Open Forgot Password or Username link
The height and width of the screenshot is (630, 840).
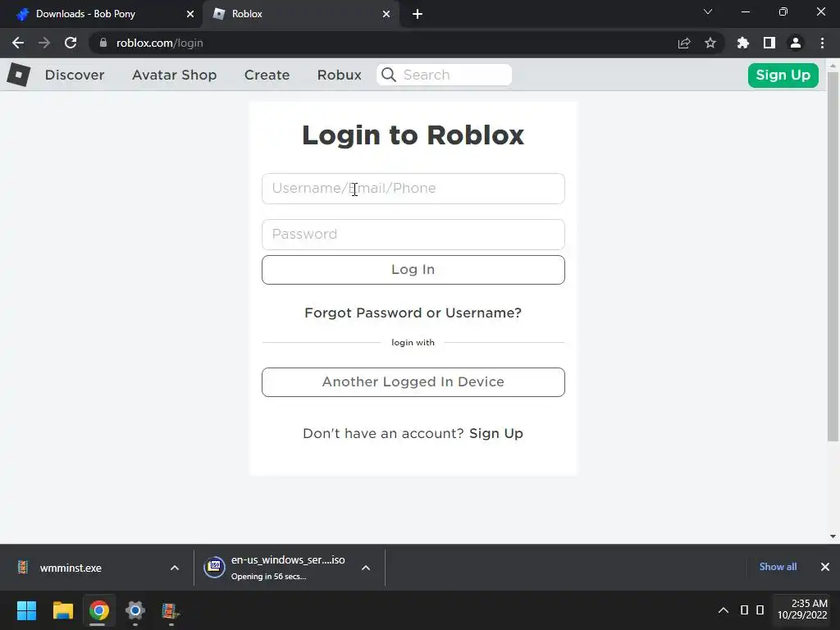pos(413,313)
